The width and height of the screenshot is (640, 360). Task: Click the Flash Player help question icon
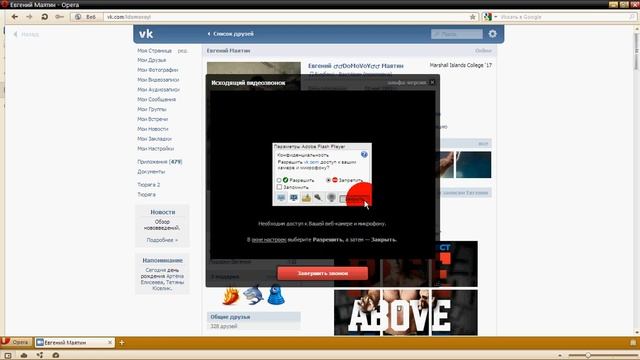364,155
